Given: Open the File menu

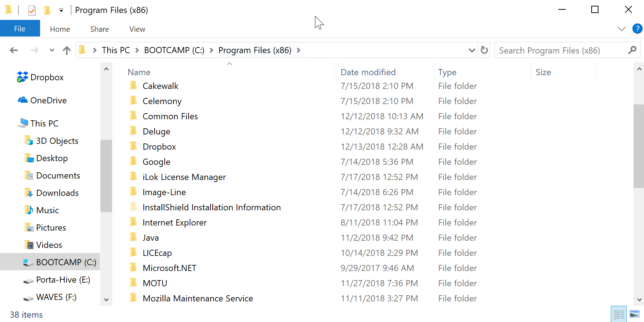Looking at the screenshot, I should pyautogui.click(x=20, y=29).
